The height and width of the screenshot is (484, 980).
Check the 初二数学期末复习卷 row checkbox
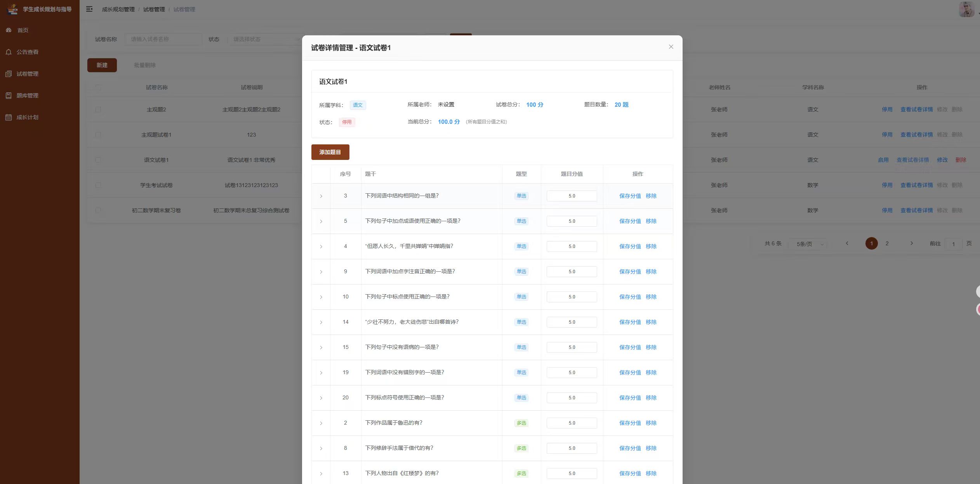click(98, 210)
